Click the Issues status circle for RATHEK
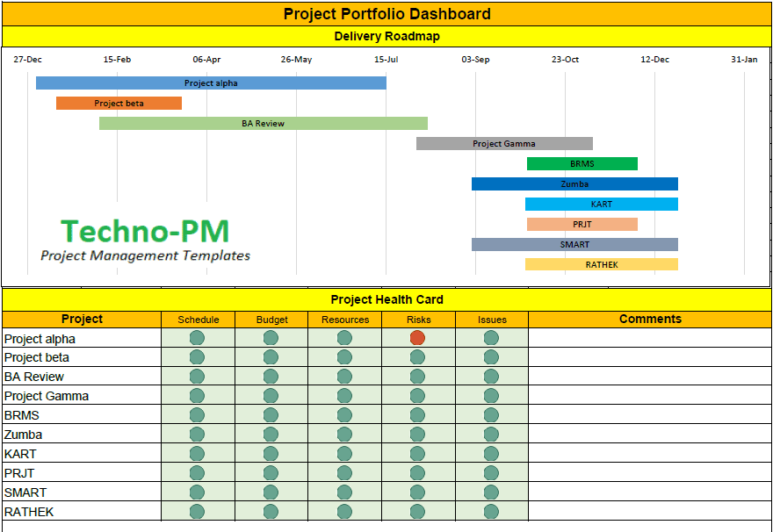773x532 pixels. coord(491,512)
